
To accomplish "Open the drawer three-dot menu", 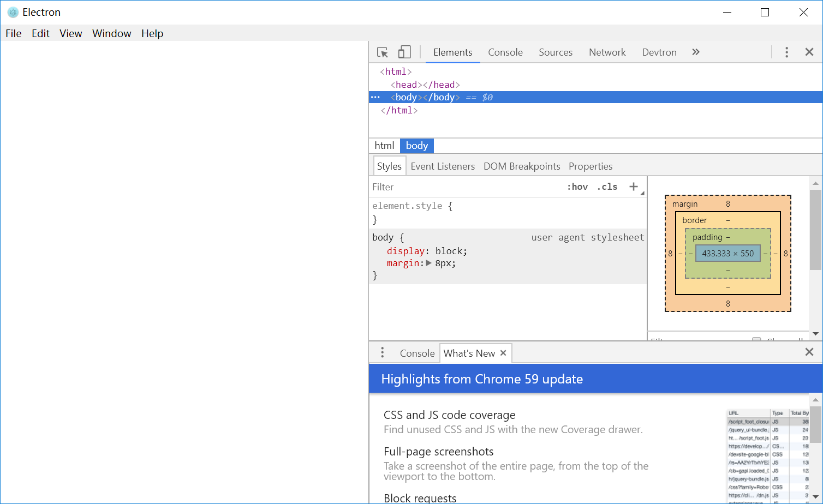I will tap(383, 352).
